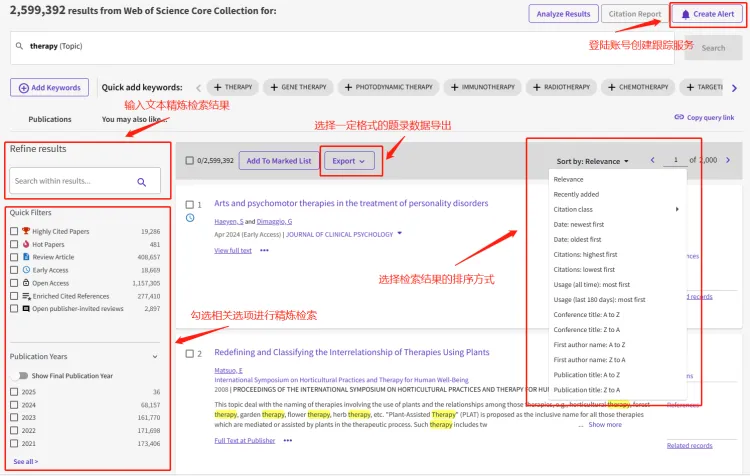Open the Sort by: Relevance dropdown
The image size is (750, 476).
pos(592,161)
